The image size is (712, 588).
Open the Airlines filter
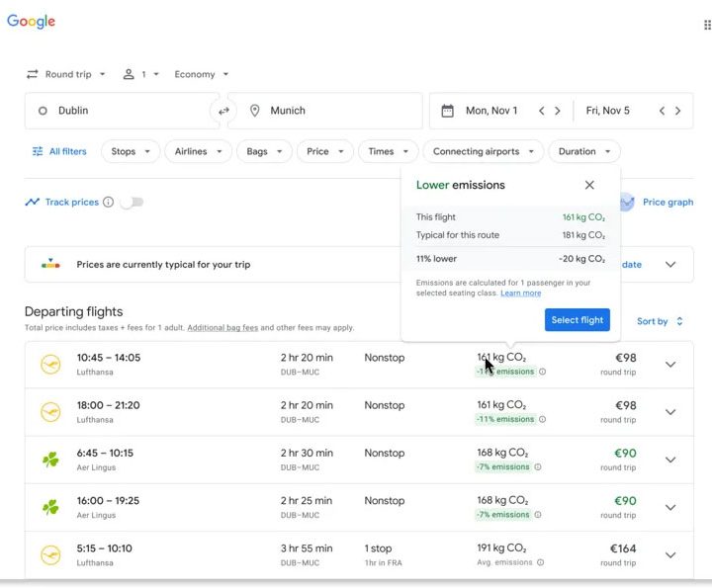[198, 151]
